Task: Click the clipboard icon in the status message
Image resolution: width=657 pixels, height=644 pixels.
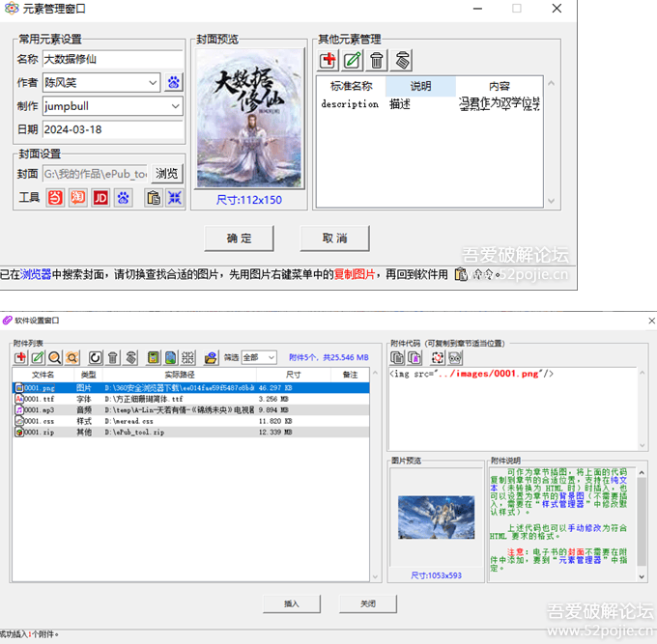Action: coord(461,274)
